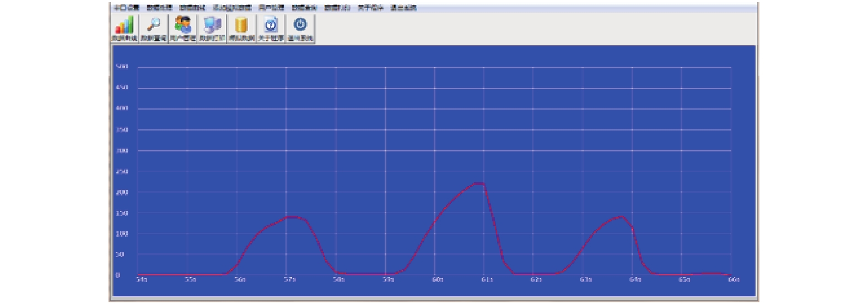Open the user management menu item

[x=272, y=8]
